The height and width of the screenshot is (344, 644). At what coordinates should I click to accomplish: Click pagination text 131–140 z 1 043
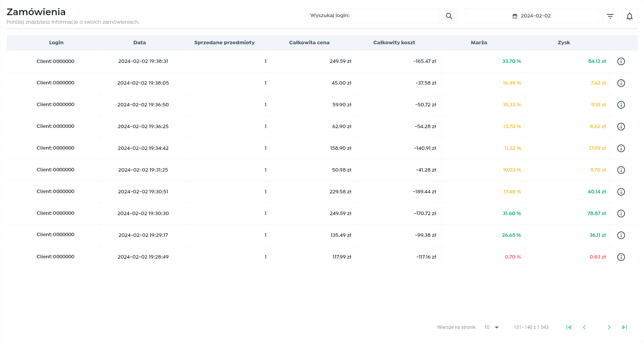pyautogui.click(x=531, y=327)
